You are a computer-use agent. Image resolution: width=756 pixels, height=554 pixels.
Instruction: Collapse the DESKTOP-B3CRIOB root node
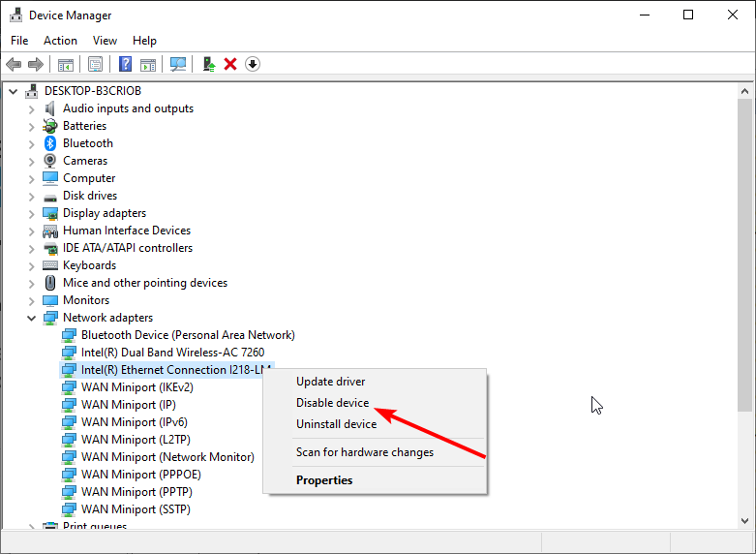coord(13,91)
